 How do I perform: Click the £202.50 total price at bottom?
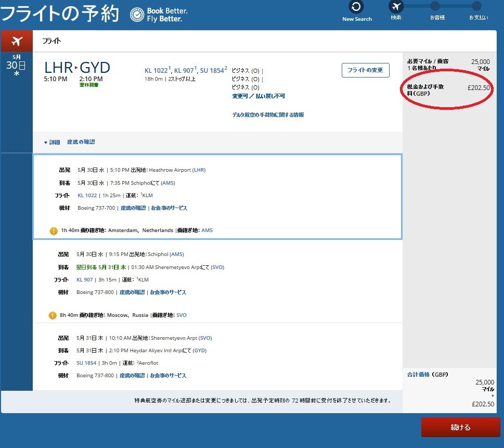pyautogui.click(x=483, y=404)
